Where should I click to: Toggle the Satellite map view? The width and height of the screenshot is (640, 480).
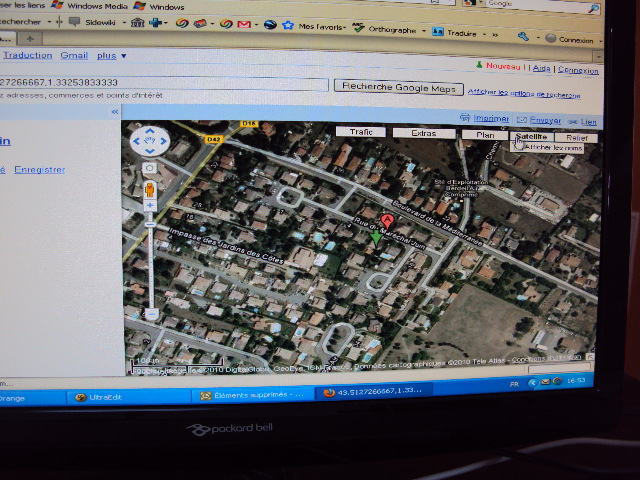coord(530,136)
